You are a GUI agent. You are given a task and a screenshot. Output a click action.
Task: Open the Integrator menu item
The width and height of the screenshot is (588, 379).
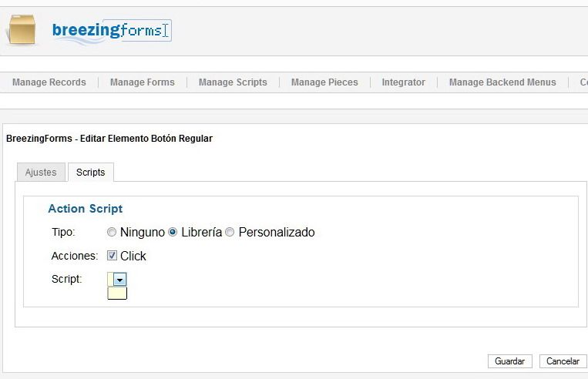[404, 82]
